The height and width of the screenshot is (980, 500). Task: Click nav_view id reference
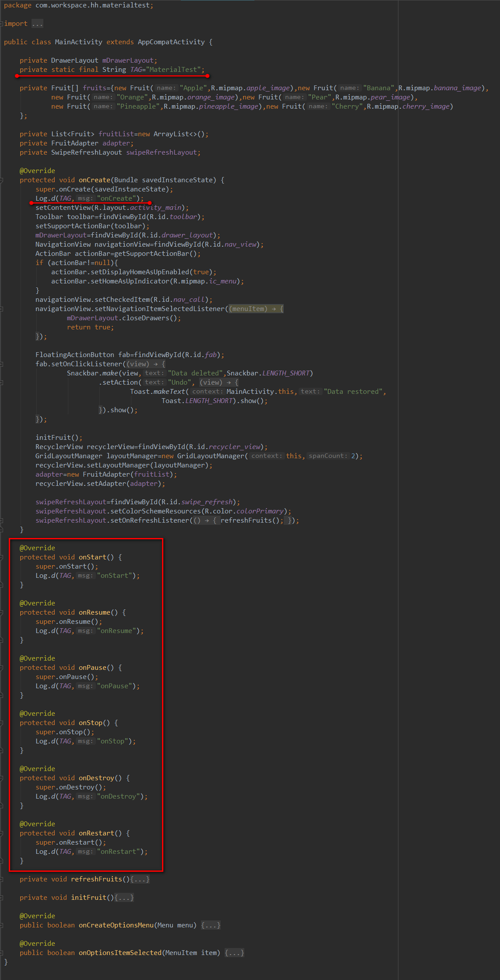coord(240,244)
